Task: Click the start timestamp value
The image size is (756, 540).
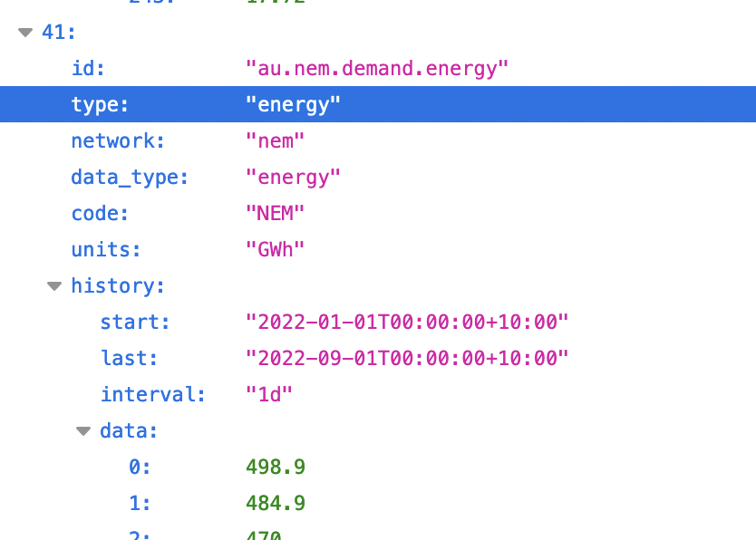Action: pyautogui.click(x=408, y=322)
